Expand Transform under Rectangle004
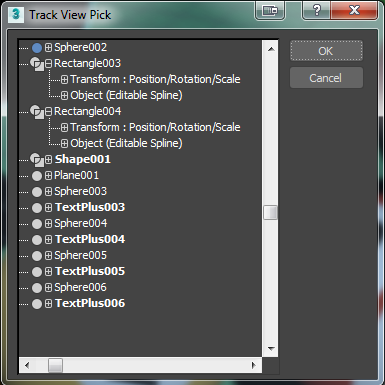The image size is (385, 385). tap(64, 127)
